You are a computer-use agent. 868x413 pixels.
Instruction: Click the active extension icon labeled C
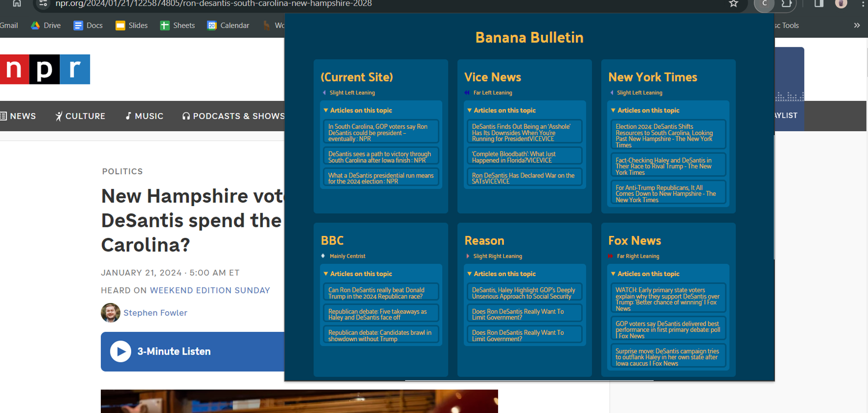[x=764, y=4]
